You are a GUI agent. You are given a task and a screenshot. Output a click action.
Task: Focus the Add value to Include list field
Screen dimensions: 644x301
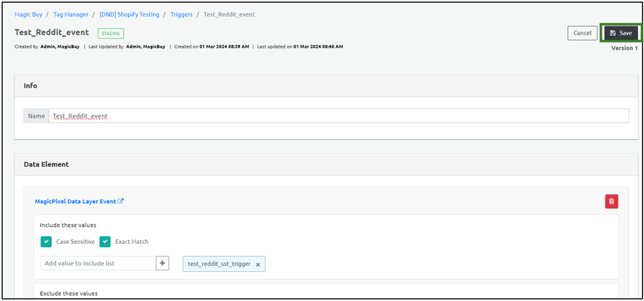[98, 263]
